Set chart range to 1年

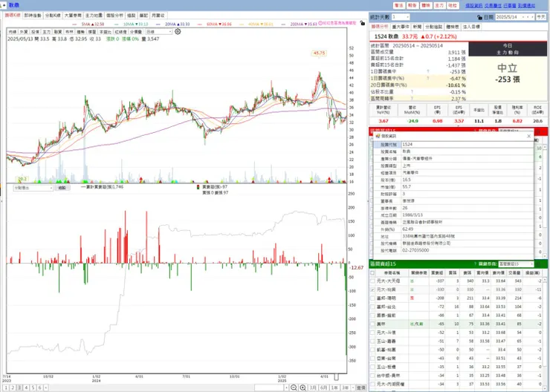click(x=334, y=388)
